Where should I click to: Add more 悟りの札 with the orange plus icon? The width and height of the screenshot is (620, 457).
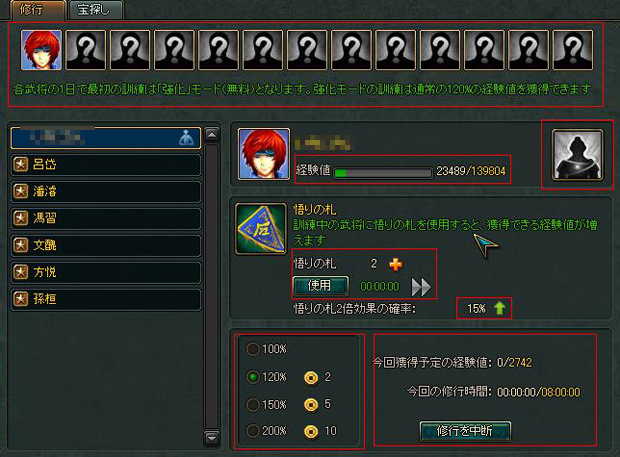pos(396,264)
